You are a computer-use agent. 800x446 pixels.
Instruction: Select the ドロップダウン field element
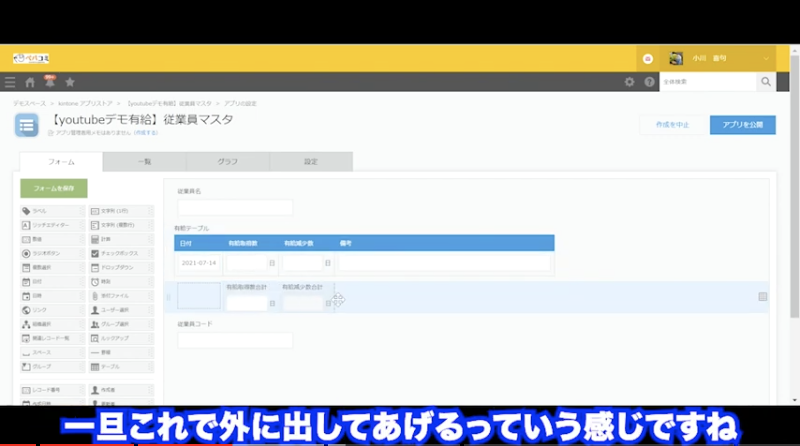click(120, 268)
